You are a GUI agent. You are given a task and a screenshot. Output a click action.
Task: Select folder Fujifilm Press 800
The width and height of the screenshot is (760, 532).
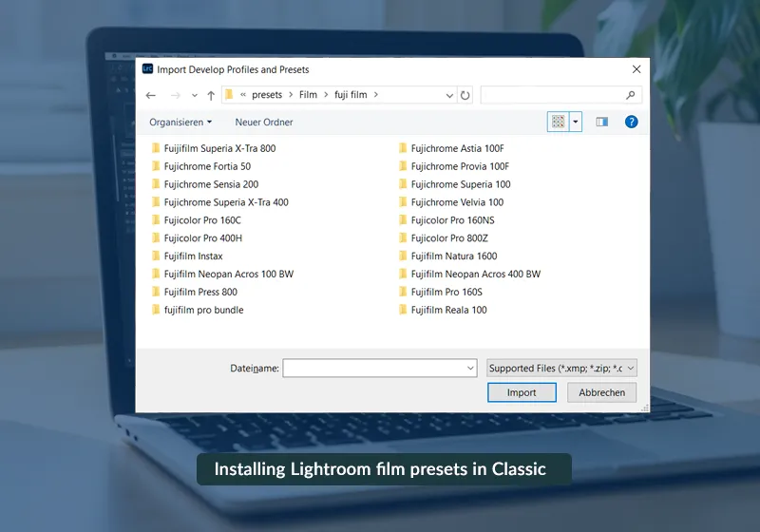pyautogui.click(x=195, y=292)
